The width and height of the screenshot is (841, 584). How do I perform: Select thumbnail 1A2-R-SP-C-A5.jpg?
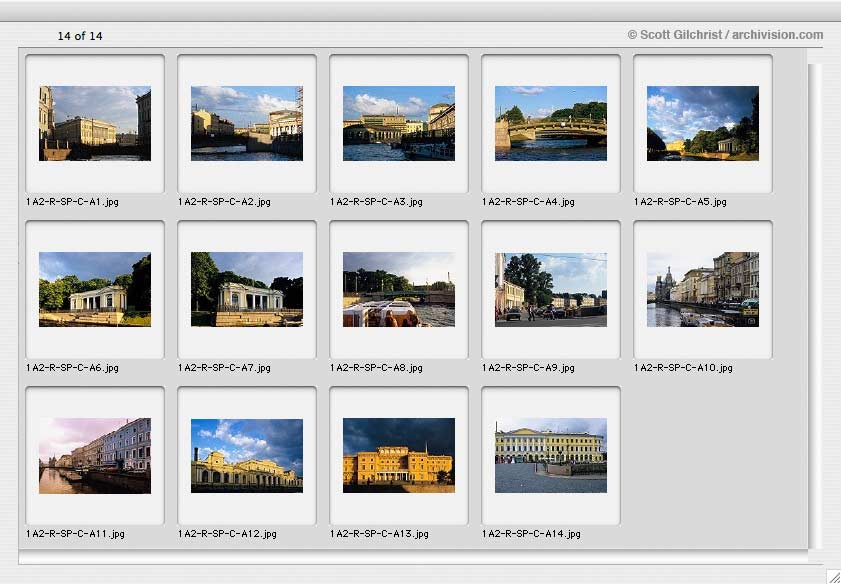pyautogui.click(x=703, y=123)
